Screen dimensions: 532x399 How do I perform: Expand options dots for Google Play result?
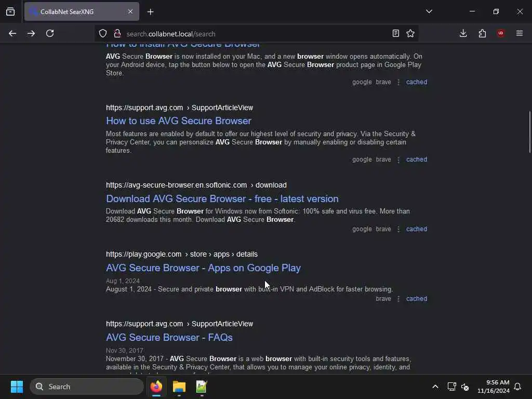(x=398, y=299)
